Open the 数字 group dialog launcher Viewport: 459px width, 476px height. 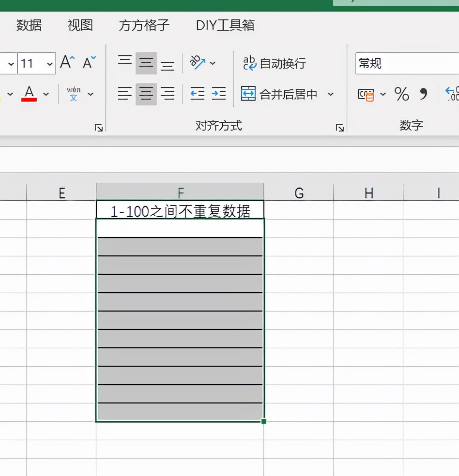(458, 127)
